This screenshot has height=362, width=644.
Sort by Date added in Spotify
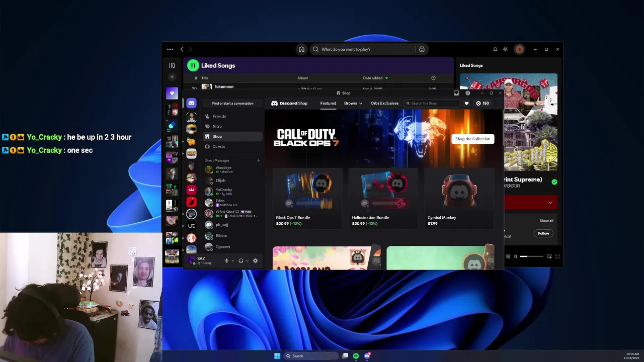(x=375, y=78)
